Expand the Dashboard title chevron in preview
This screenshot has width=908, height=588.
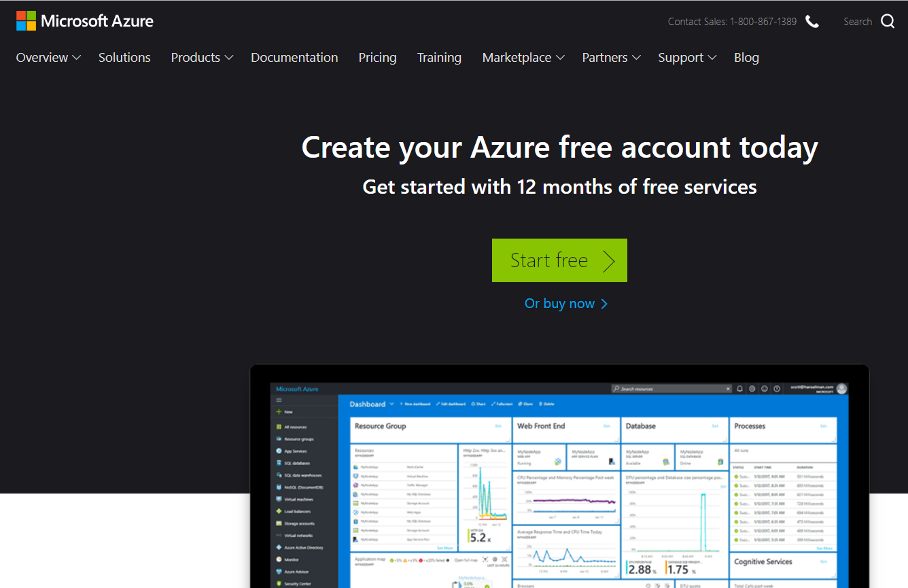(x=391, y=404)
